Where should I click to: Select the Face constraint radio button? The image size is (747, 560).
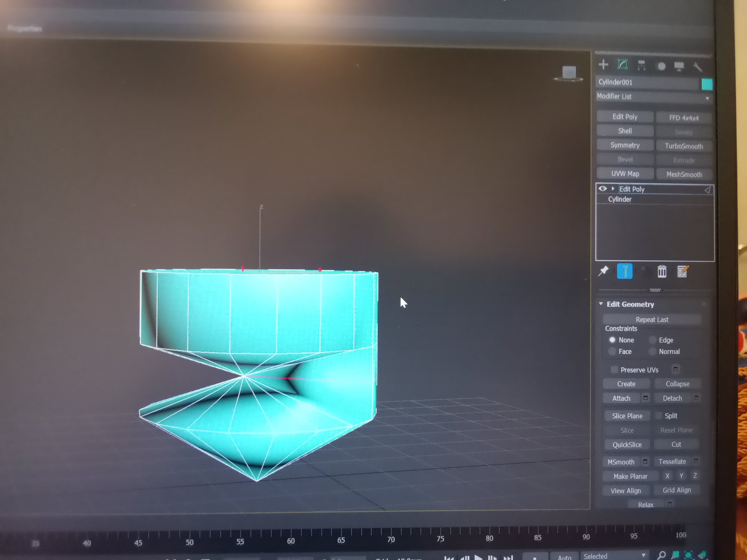tap(612, 351)
